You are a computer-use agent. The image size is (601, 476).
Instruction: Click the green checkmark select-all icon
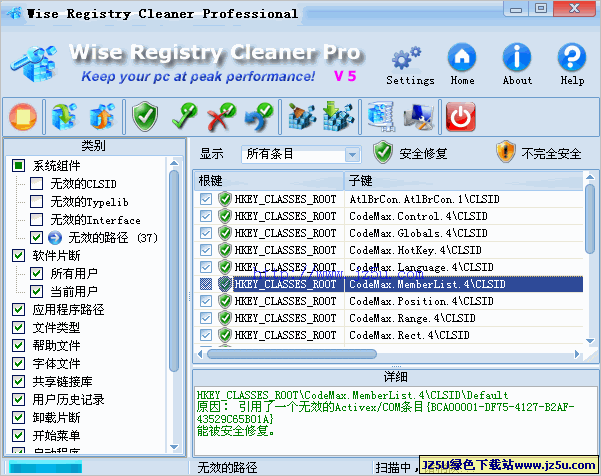tap(185, 115)
